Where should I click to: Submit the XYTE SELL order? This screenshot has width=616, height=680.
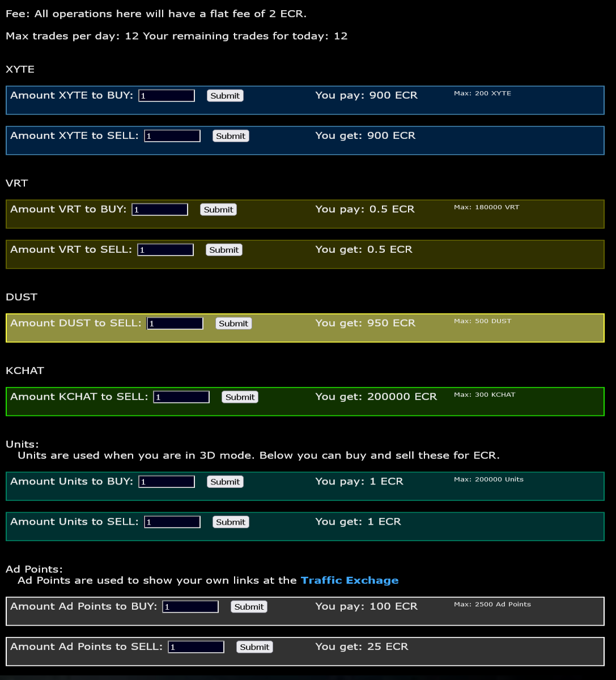[231, 136]
